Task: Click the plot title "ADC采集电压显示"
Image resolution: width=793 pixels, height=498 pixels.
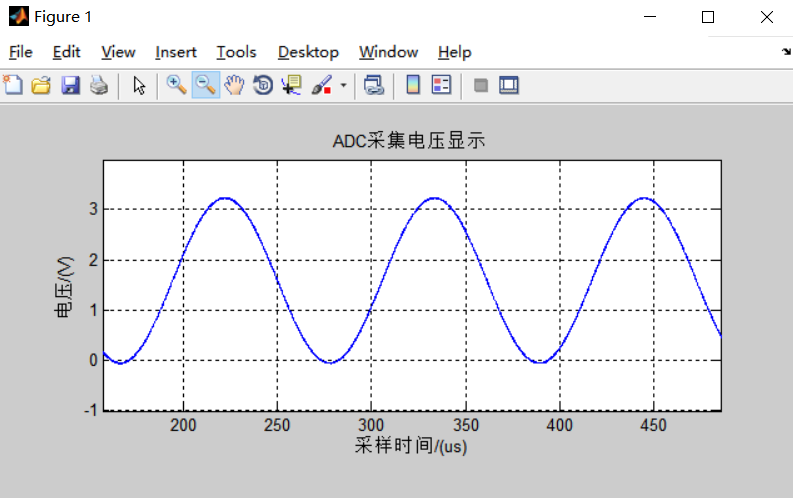Action: pos(409,142)
